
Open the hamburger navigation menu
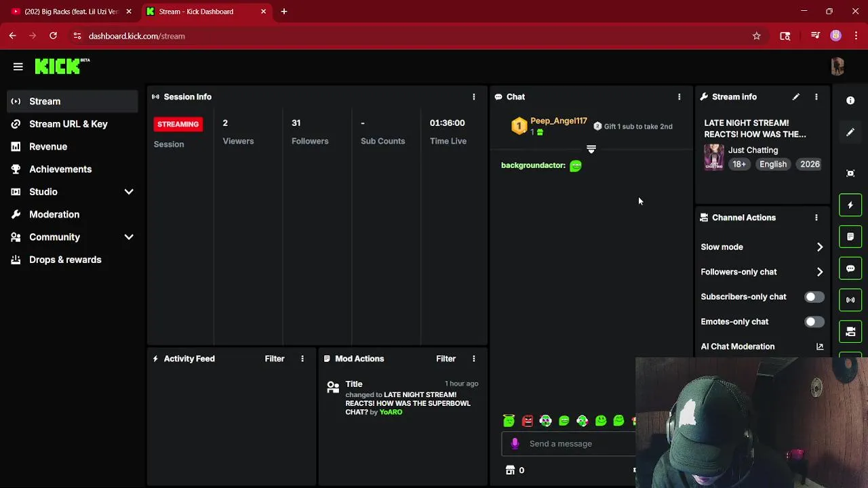click(18, 66)
